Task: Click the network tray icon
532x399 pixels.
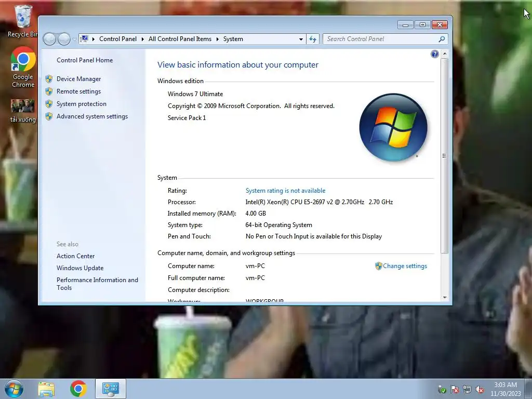Action: pos(467,389)
